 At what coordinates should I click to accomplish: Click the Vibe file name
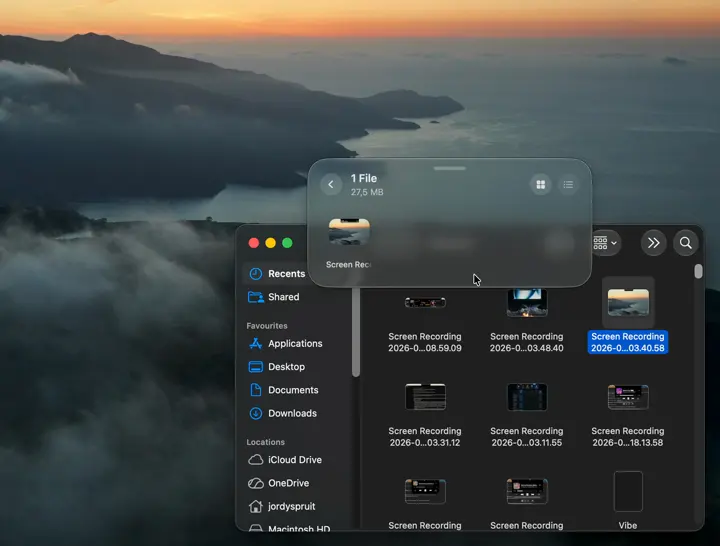[x=628, y=525]
